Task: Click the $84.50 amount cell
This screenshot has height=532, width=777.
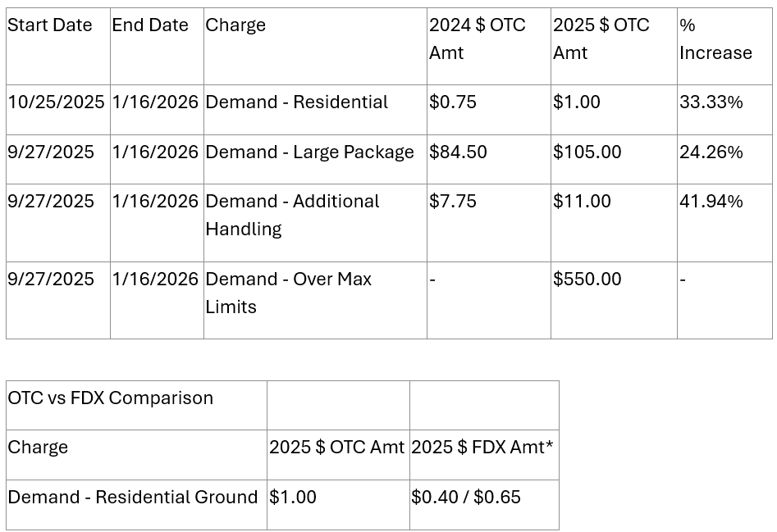Action: point(488,159)
